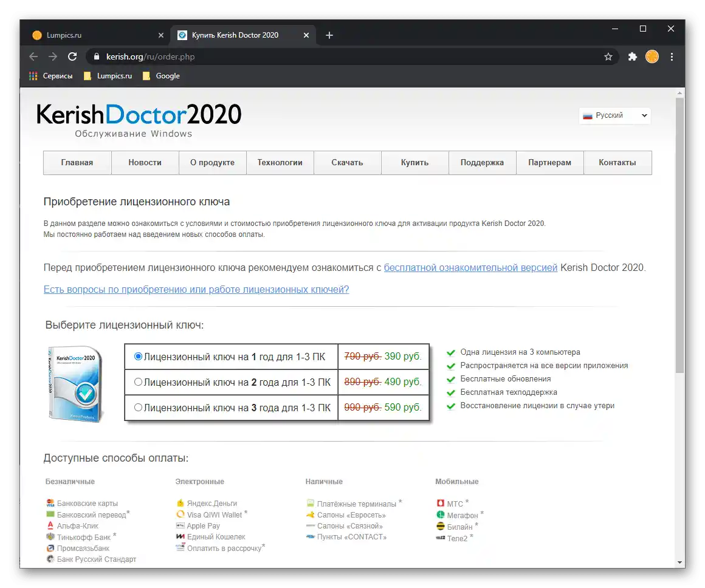705x588 pixels.
Task: Click the scrollbar down arrow
Action: [x=679, y=562]
